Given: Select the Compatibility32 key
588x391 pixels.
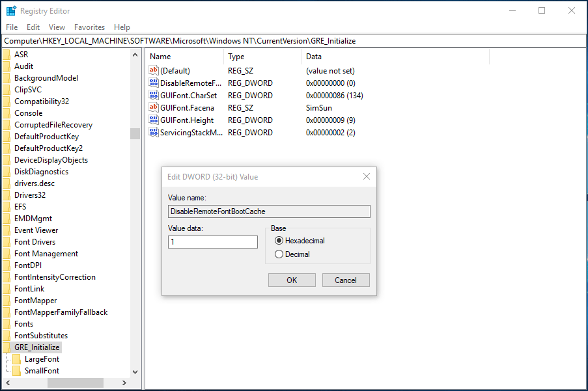Looking at the screenshot, I should coord(42,101).
